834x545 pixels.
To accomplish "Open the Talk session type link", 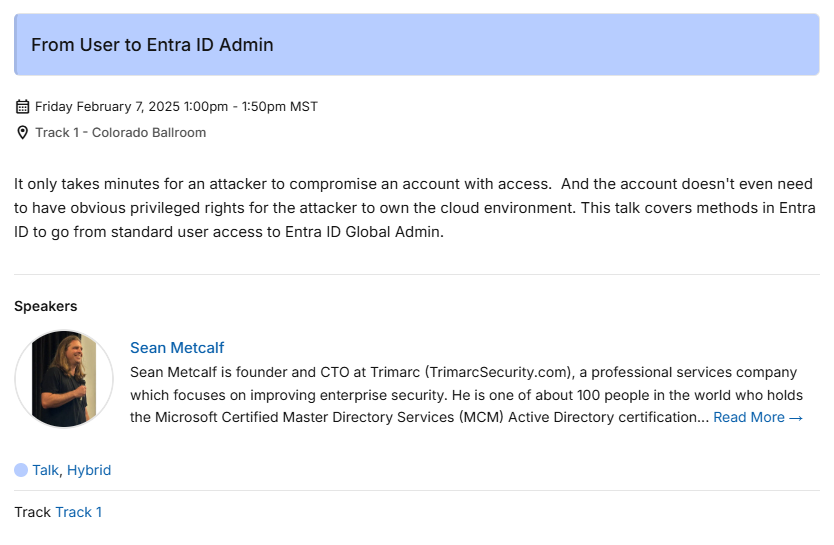I will click(x=45, y=470).
